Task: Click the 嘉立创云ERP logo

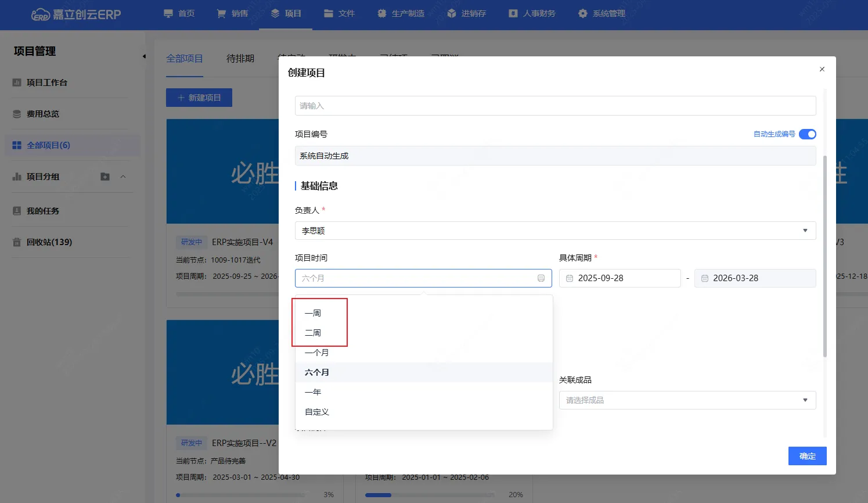Action: 76,15
